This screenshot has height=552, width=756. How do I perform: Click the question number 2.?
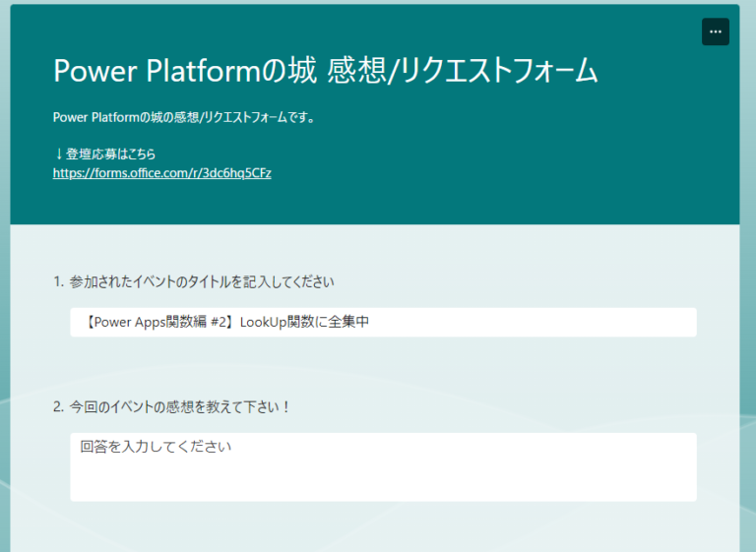(58, 405)
